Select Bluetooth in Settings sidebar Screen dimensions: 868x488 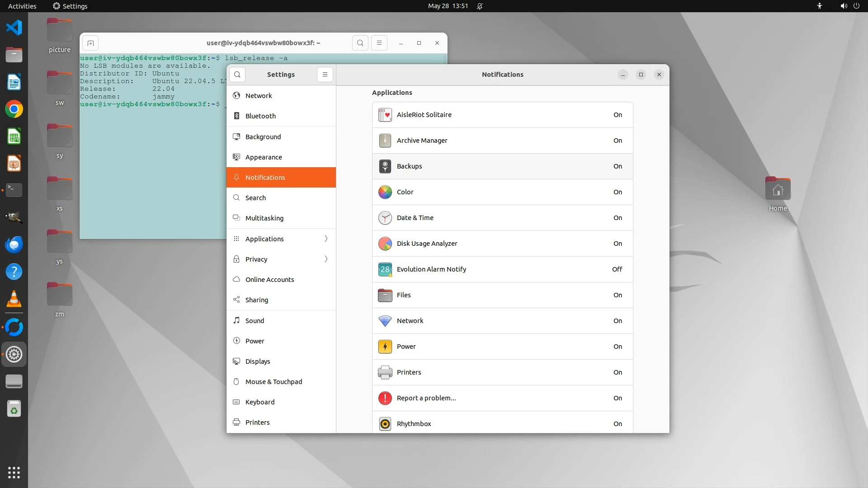tap(260, 116)
